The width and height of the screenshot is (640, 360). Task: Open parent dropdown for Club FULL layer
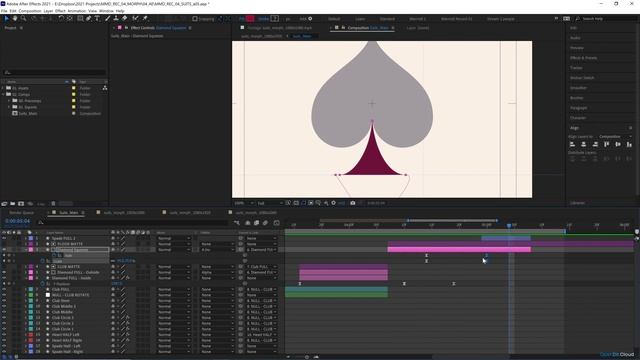tap(262, 289)
